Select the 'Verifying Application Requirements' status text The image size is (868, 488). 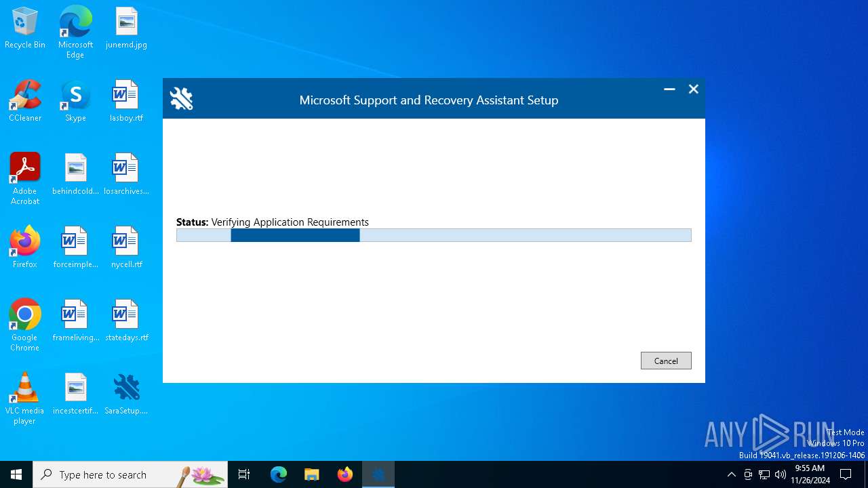pyautogui.click(x=290, y=222)
